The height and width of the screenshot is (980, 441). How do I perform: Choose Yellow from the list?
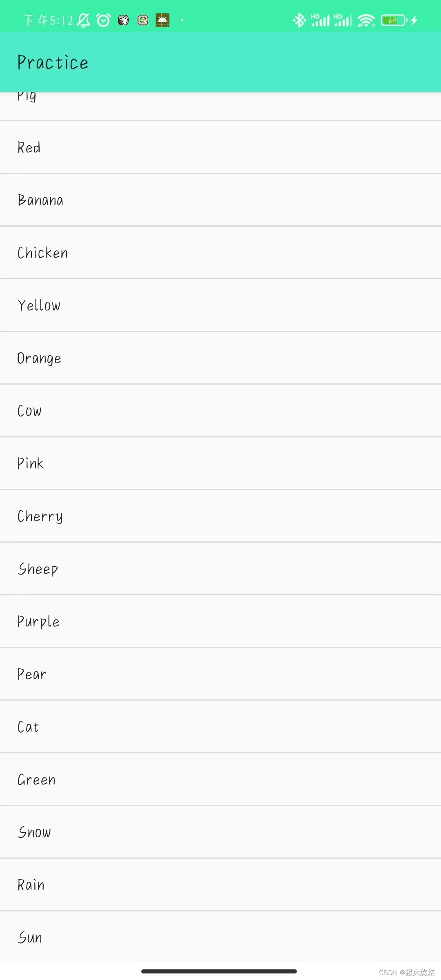point(220,305)
